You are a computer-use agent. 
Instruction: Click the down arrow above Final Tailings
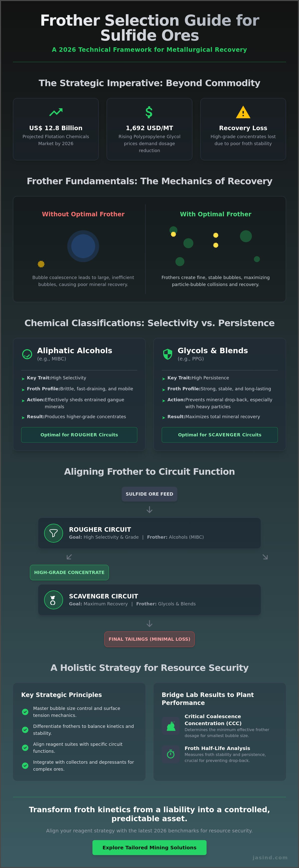click(x=149, y=624)
